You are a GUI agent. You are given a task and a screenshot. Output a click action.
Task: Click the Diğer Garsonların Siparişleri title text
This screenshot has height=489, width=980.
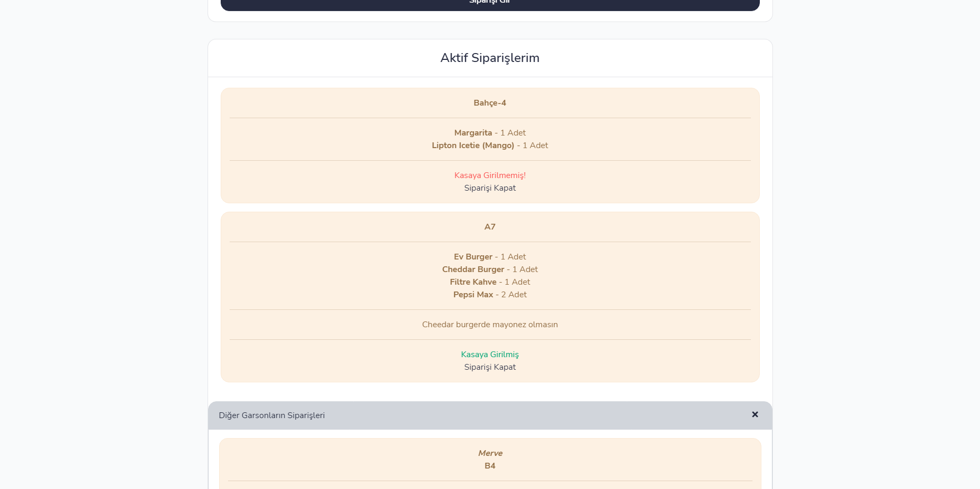point(272,415)
